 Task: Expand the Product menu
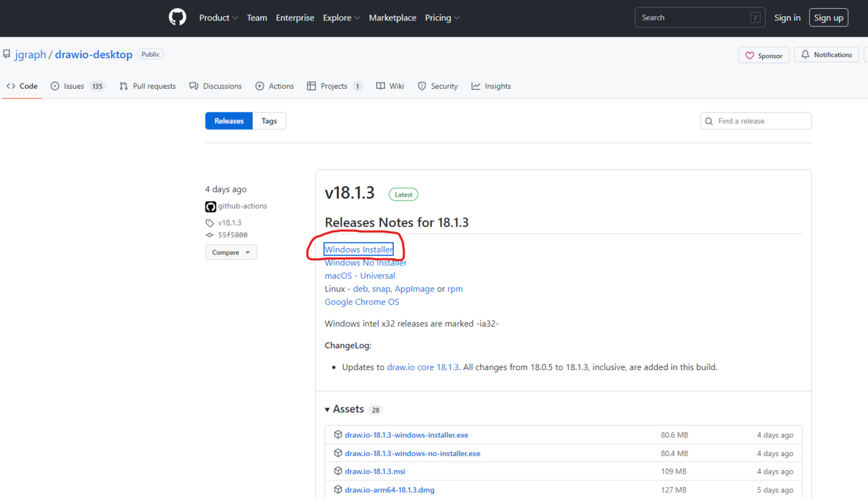pyautogui.click(x=218, y=18)
